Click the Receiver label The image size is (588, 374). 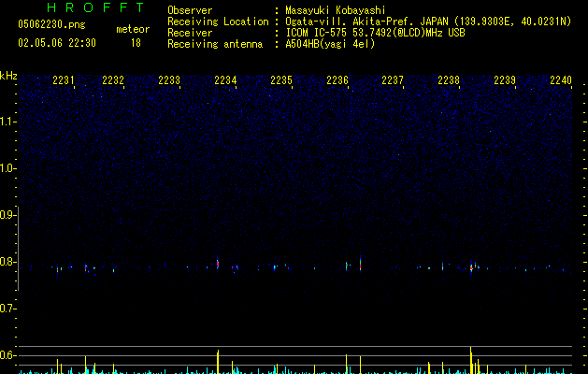(x=190, y=33)
